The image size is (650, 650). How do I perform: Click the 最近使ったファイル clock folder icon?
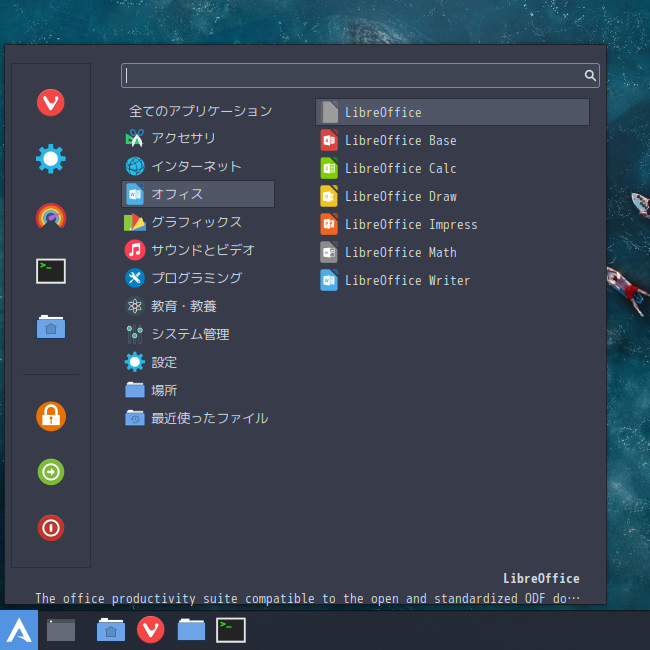135,418
